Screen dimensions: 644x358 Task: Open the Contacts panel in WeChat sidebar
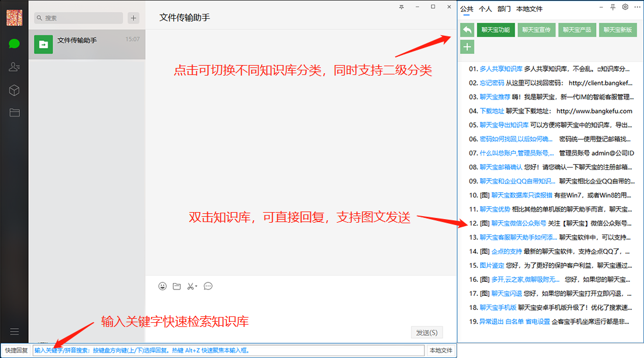[x=14, y=66]
